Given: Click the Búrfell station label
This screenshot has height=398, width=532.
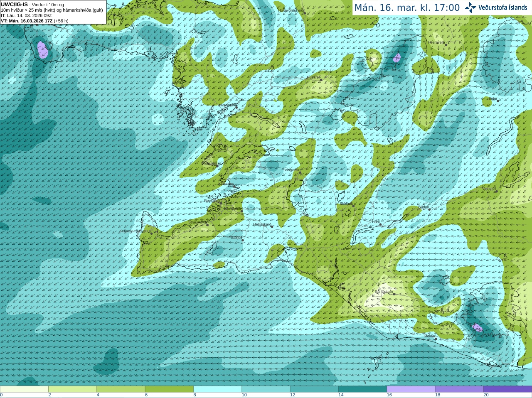Looking at the screenshot, I should point(423,206).
